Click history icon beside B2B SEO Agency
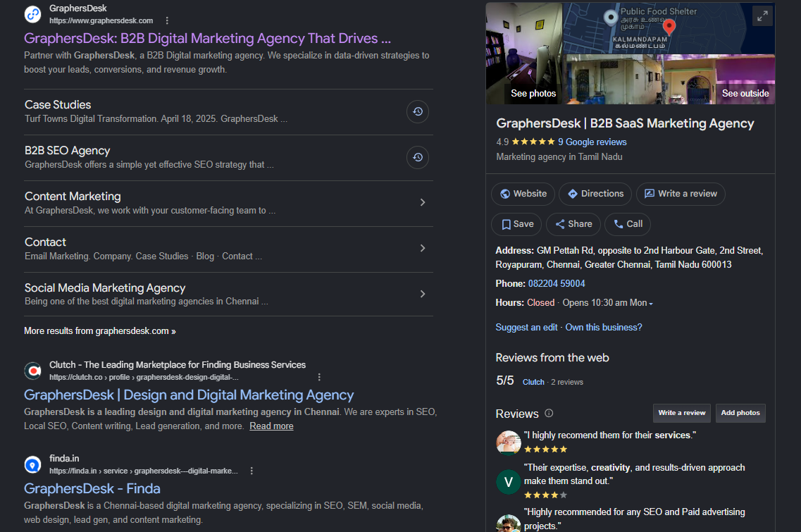The image size is (801, 532). 417,157
